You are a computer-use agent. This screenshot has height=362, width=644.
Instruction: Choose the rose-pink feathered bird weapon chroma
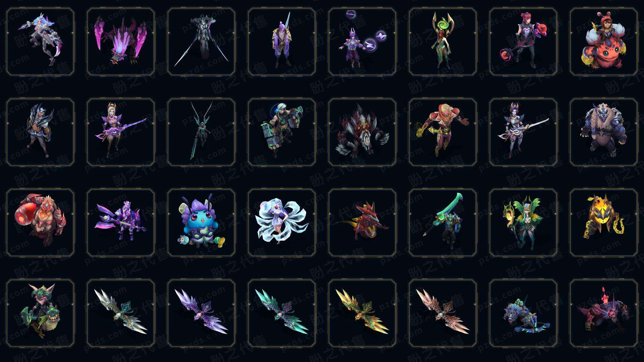[x=443, y=313]
